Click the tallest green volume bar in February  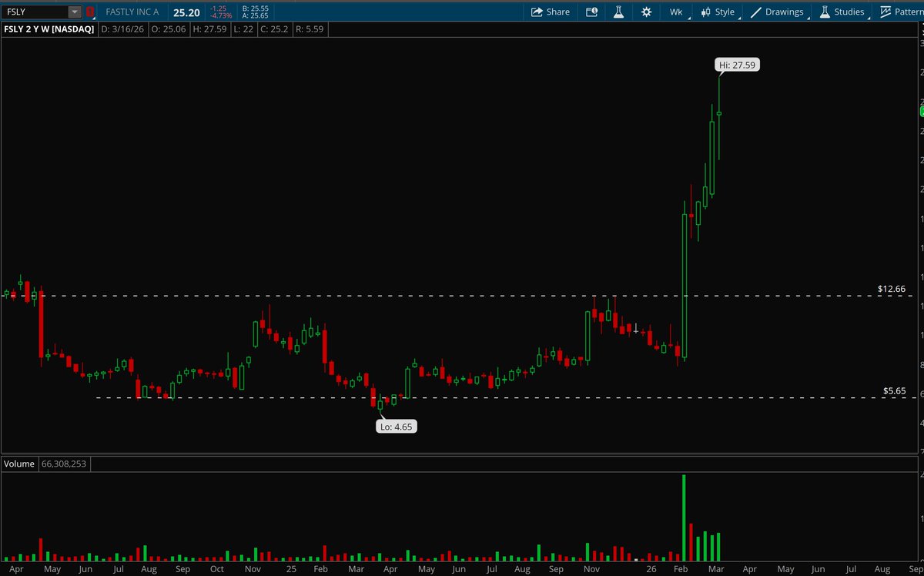pyautogui.click(x=684, y=517)
